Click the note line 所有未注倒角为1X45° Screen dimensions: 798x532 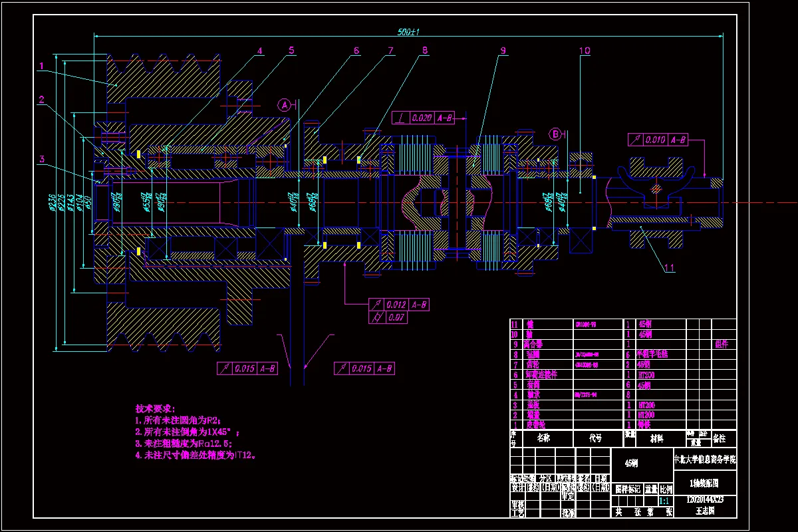(x=187, y=432)
